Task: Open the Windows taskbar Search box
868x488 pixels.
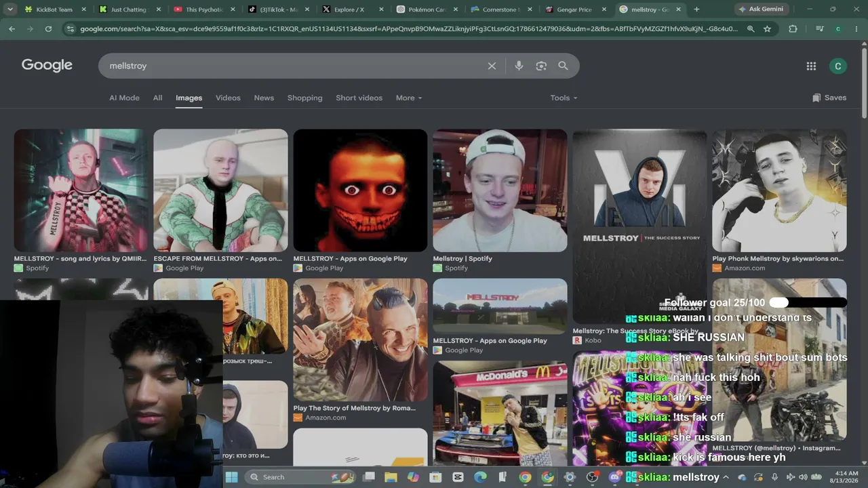Action: pyautogui.click(x=300, y=477)
